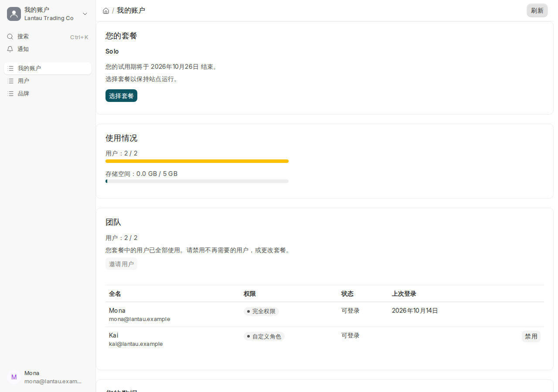Click the 上次登录 column header

click(404, 294)
